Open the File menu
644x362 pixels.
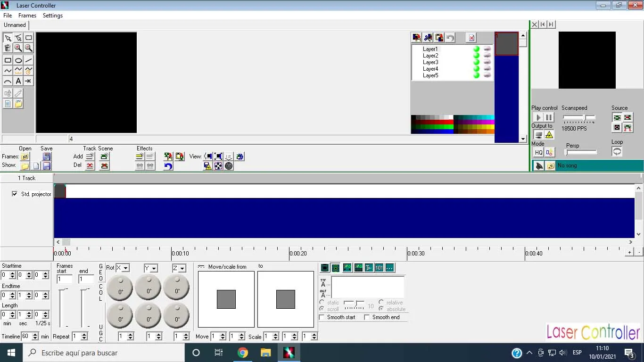8,16
